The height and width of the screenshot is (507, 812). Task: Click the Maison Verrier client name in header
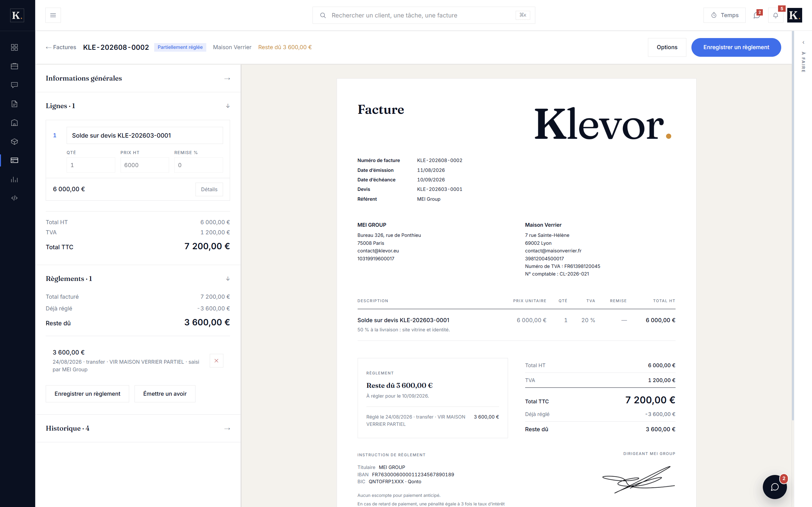(232, 47)
